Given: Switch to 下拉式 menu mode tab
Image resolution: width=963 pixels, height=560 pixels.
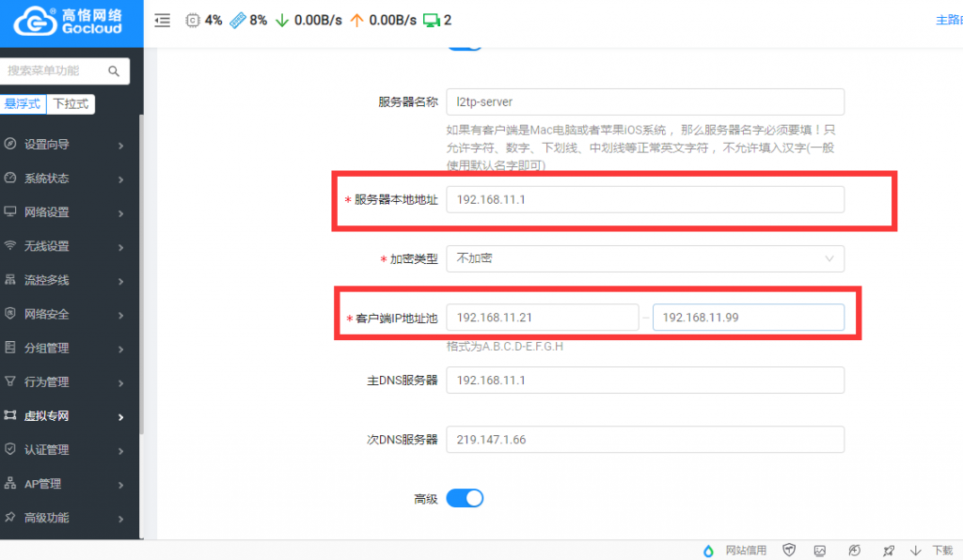Looking at the screenshot, I should [71, 103].
